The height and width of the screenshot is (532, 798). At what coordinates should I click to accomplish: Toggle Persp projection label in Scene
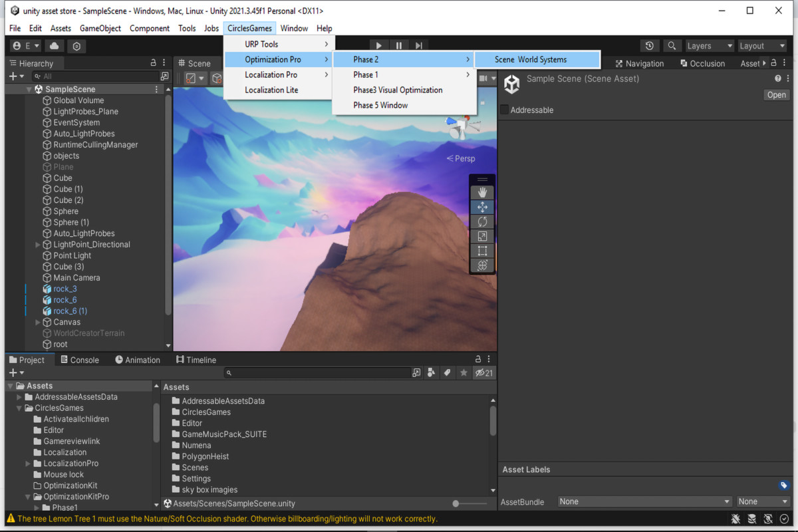[461, 158]
